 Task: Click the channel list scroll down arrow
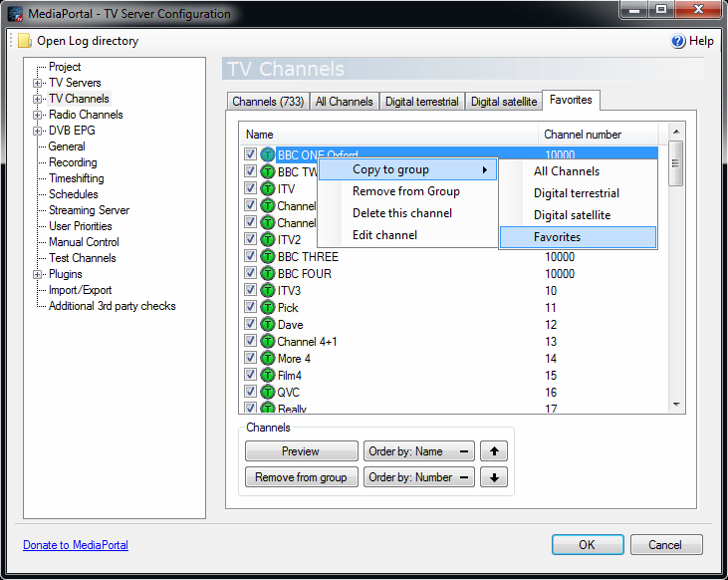pos(676,405)
